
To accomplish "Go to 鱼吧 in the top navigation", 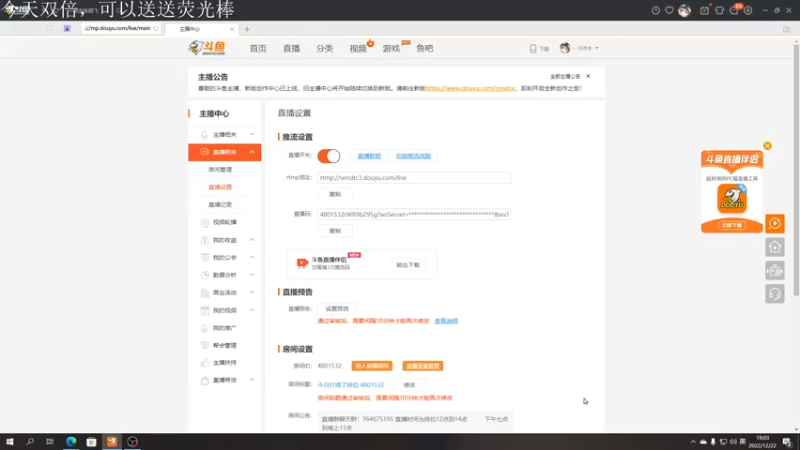I will click(x=424, y=48).
